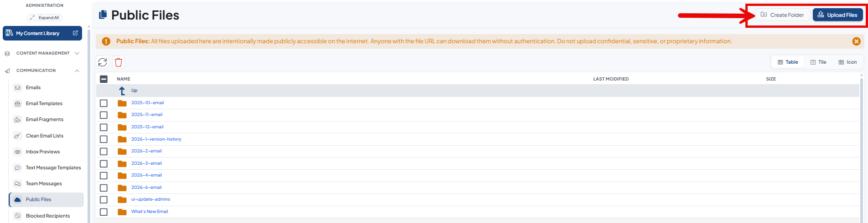Toggle the select-all checkbox in the header
The height and width of the screenshot is (223, 868).
(x=103, y=79)
